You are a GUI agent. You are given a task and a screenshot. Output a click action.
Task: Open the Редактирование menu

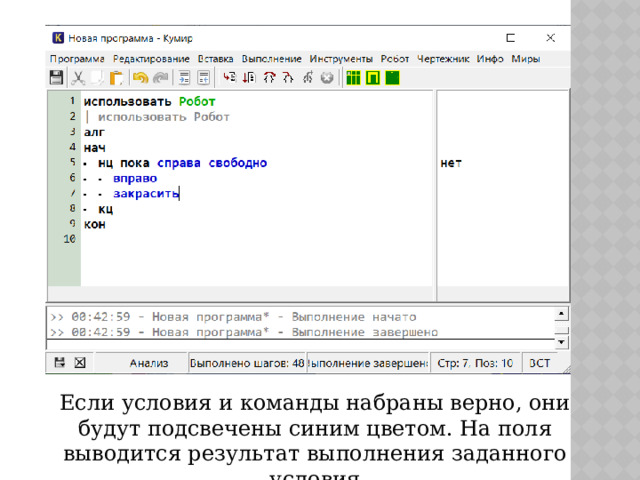click(x=151, y=59)
